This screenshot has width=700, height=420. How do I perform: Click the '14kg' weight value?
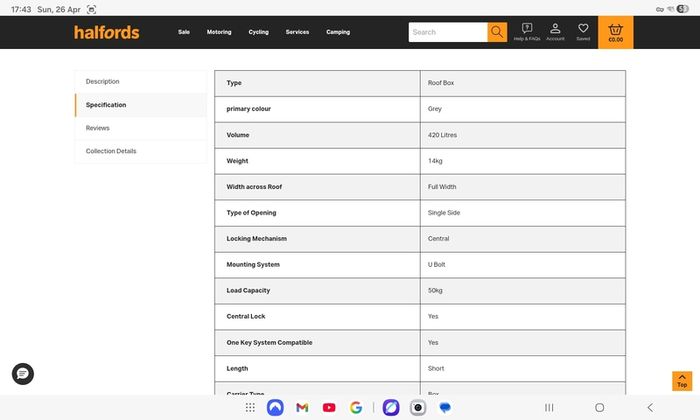point(435,161)
